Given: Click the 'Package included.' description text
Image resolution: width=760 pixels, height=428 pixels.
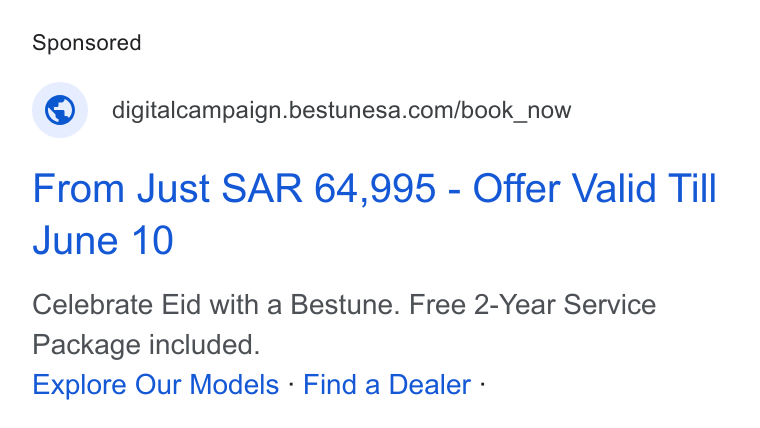Looking at the screenshot, I should tap(146, 345).
